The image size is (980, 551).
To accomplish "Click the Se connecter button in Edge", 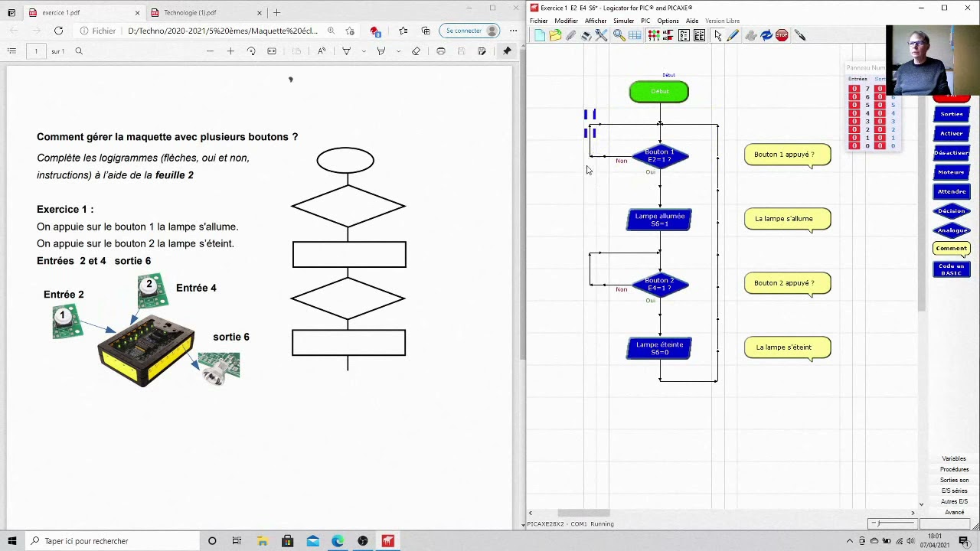I will click(470, 31).
